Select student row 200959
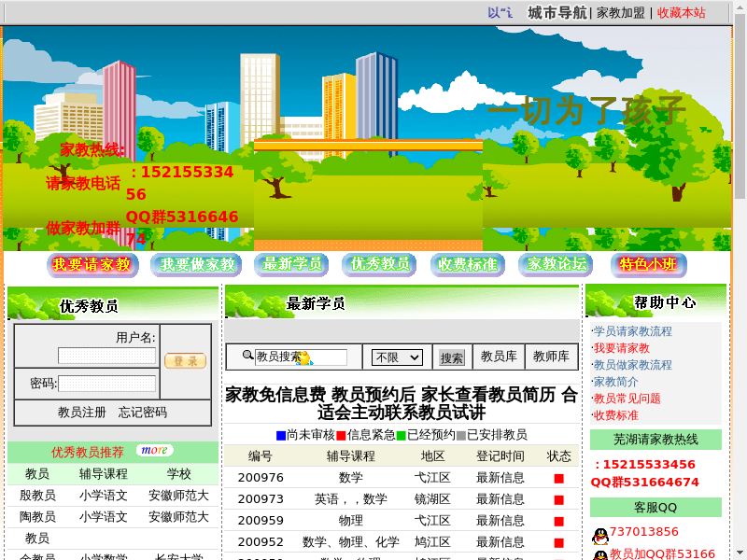Screen dimensions: 747x560 (402, 520)
